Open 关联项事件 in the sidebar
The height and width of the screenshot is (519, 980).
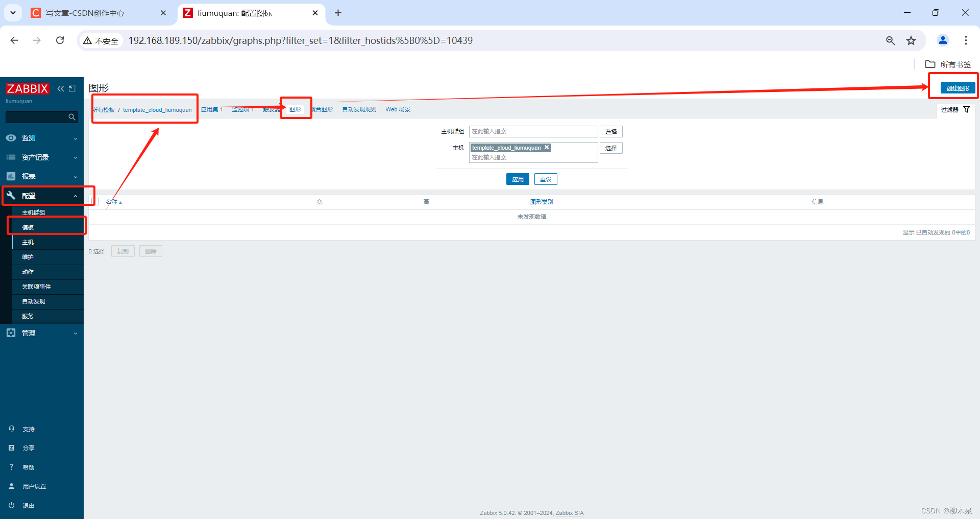(x=36, y=287)
